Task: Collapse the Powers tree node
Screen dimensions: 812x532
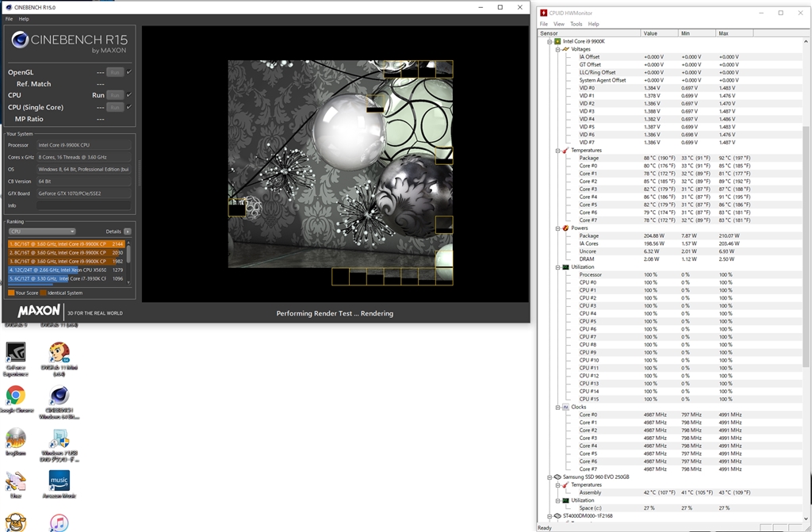Action: (x=557, y=228)
